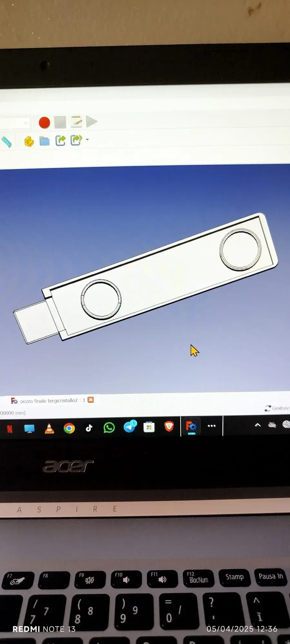Create a new Part with yellow blocks icon
Viewport: 290px width, 644px height.
(x=29, y=141)
